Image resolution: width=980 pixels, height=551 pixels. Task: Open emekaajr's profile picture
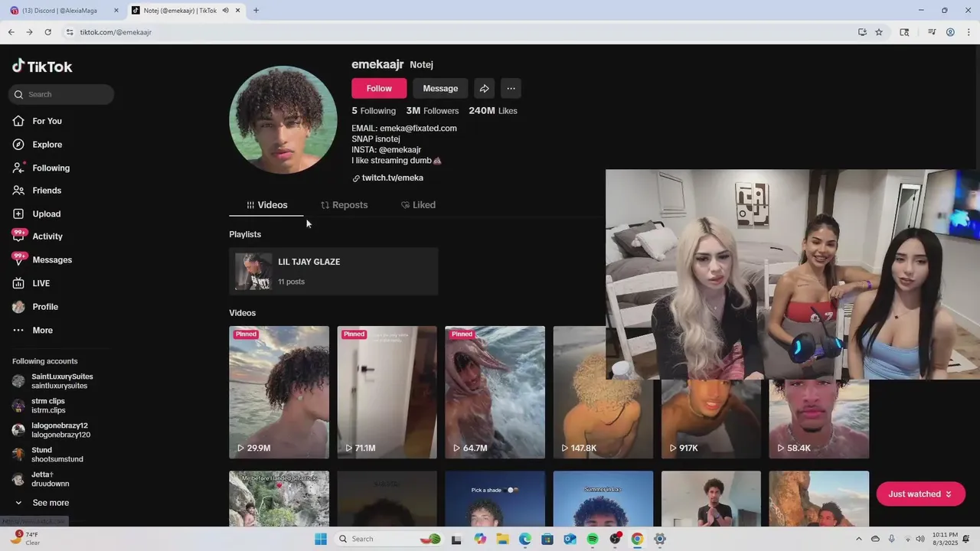point(283,120)
